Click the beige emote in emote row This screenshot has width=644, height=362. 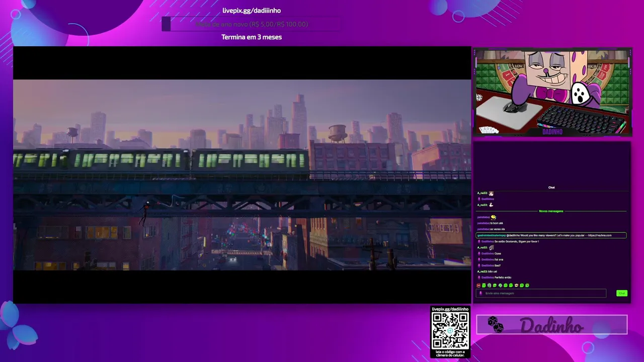(516, 286)
